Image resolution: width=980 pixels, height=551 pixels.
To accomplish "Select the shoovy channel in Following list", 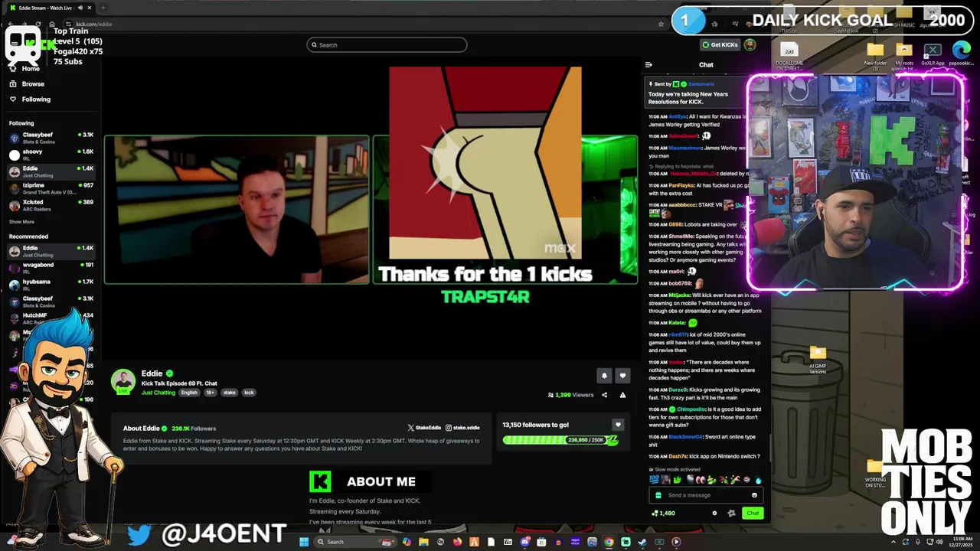I will [x=51, y=155].
